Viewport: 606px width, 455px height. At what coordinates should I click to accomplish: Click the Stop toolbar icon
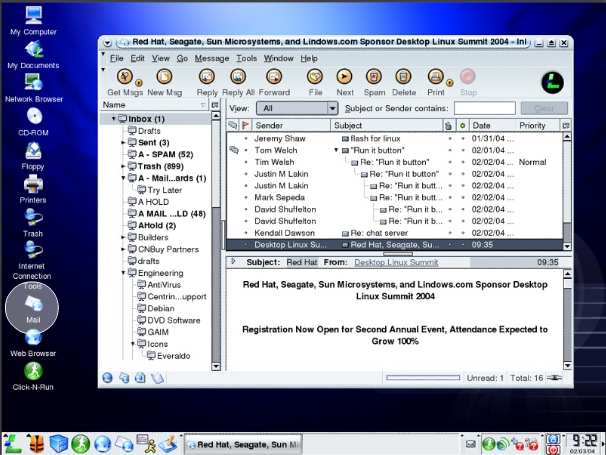468,77
